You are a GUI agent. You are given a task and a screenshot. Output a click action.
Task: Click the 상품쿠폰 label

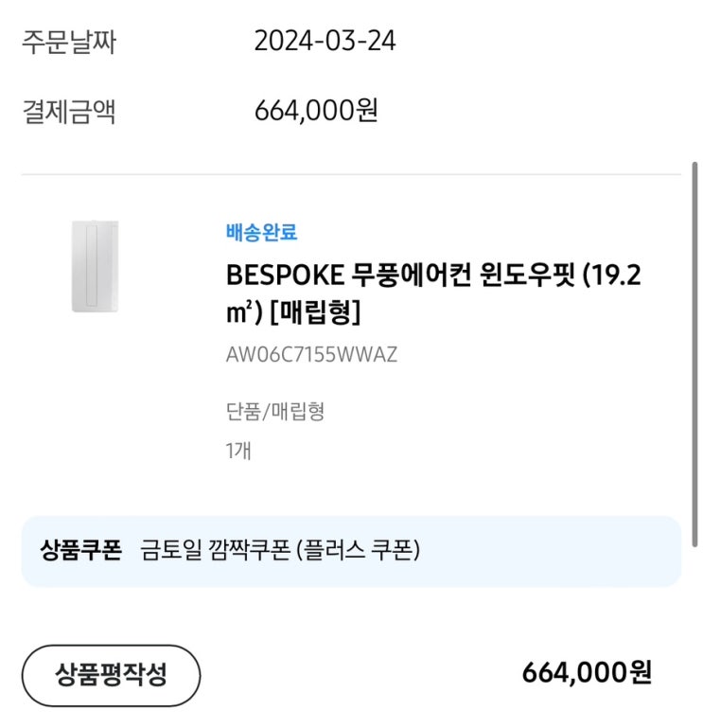pos(81,550)
